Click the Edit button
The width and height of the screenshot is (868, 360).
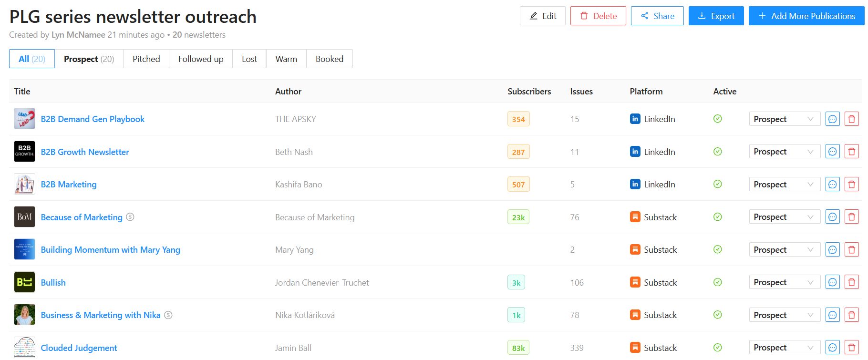tap(543, 16)
